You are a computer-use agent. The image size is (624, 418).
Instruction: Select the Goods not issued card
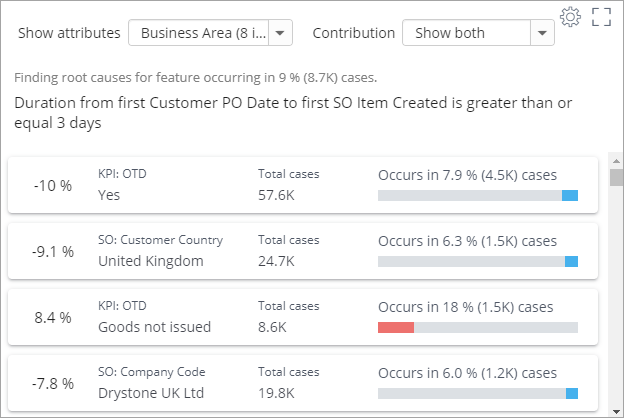pyautogui.click(x=303, y=317)
